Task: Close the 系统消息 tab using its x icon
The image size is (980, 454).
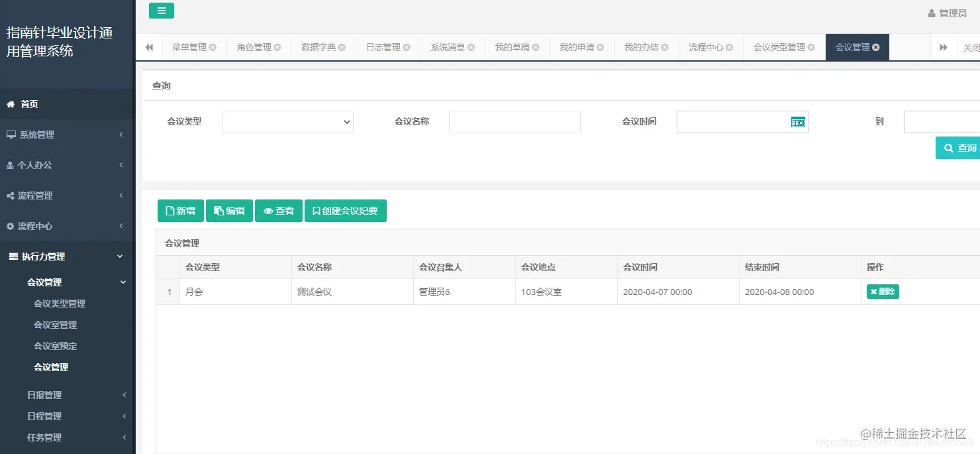Action: coord(471,48)
